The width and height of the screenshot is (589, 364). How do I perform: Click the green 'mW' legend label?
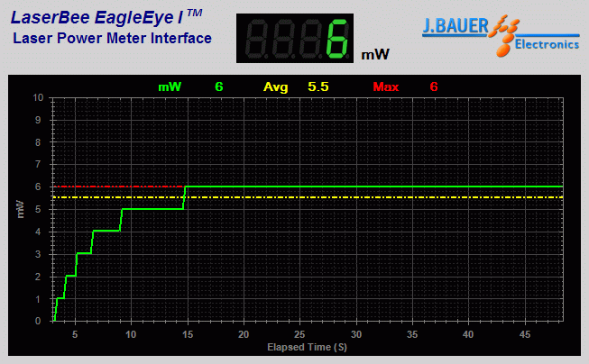(x=170, y=86)
